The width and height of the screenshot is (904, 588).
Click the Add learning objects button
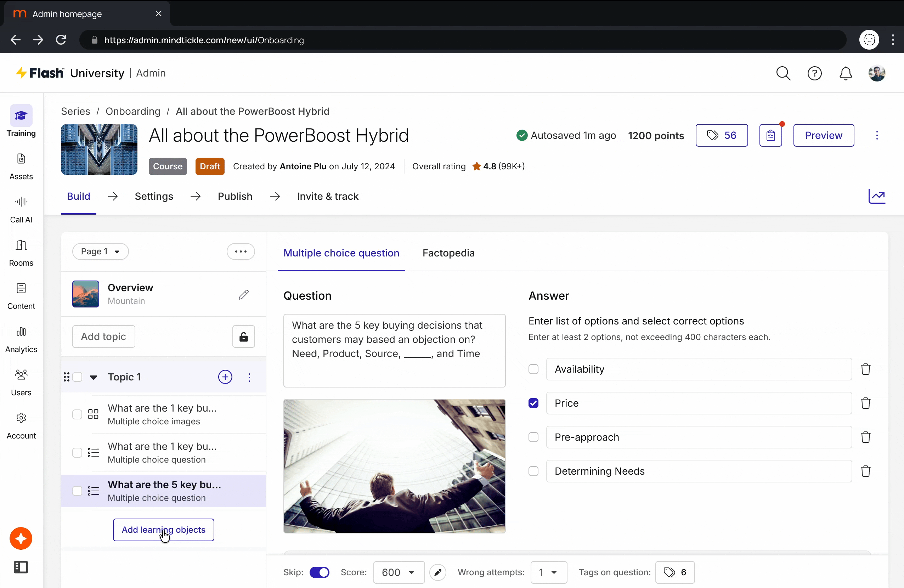click(164, 530)
